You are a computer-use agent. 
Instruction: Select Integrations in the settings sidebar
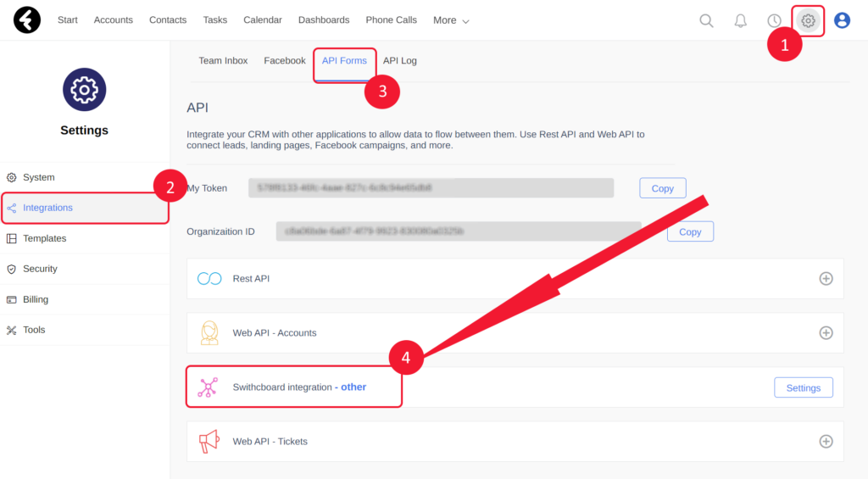48,208
